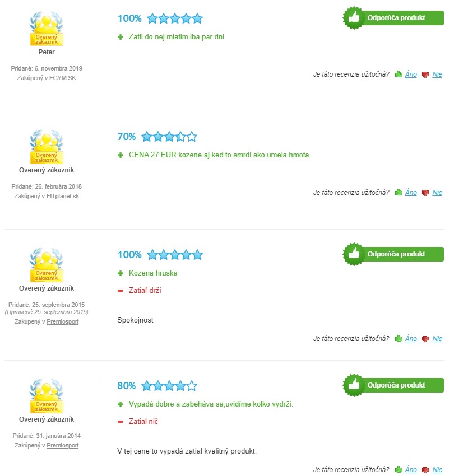Click green thumbs-up on the 70% review

tap(398, 192)
